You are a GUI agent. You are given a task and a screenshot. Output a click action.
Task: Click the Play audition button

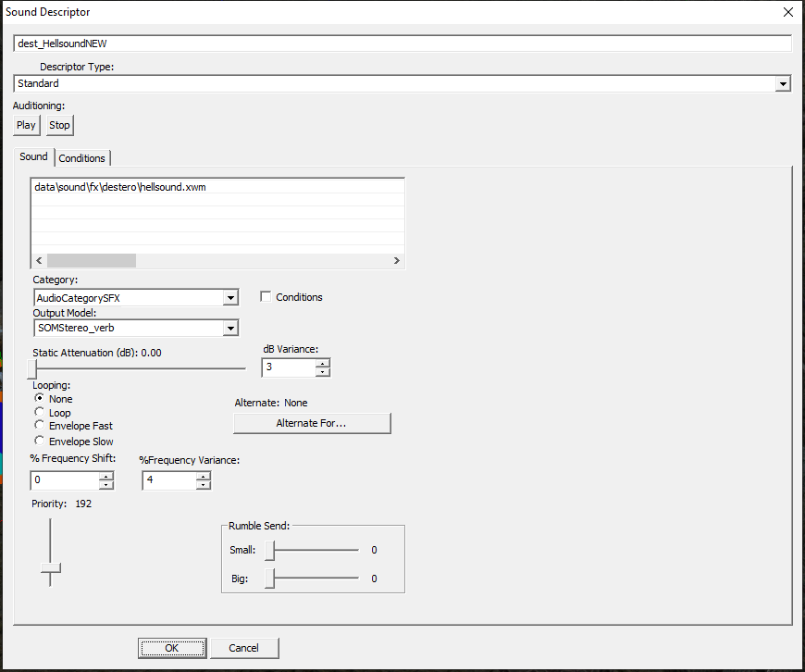[x=26, y=125]
